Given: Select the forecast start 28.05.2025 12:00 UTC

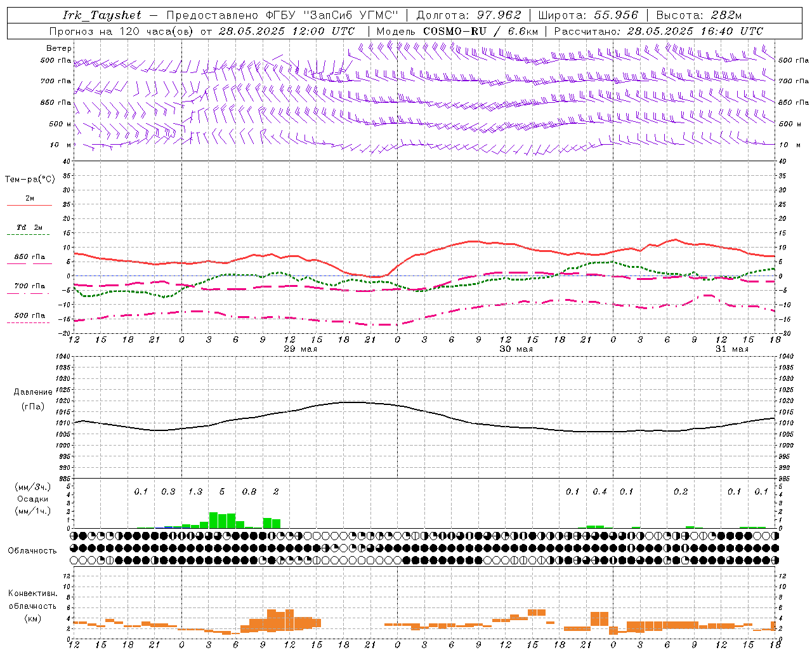Looking at the screenshot, I should coord(287,31).
